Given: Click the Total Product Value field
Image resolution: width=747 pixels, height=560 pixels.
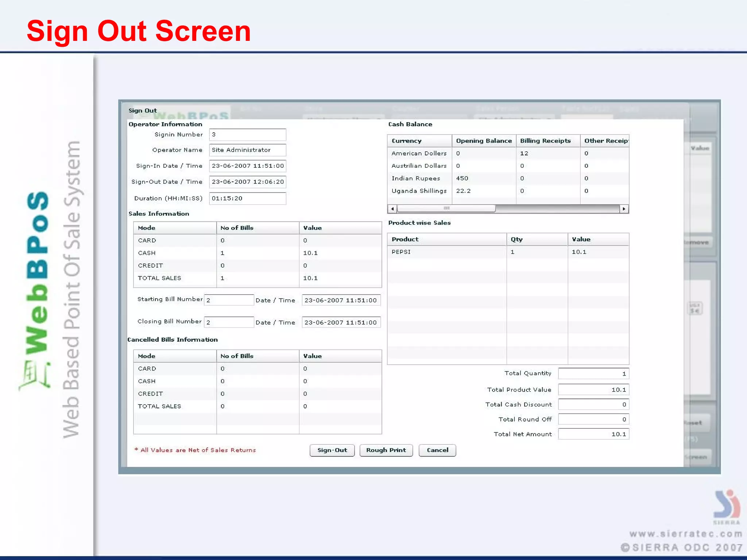Looking at the screenshot, I should click(593, 390).
